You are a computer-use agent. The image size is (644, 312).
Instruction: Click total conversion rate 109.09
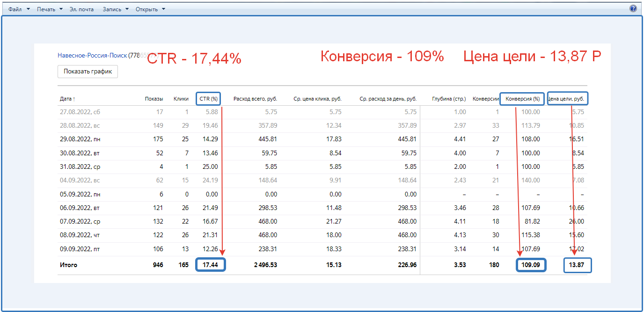coord(530,265)
